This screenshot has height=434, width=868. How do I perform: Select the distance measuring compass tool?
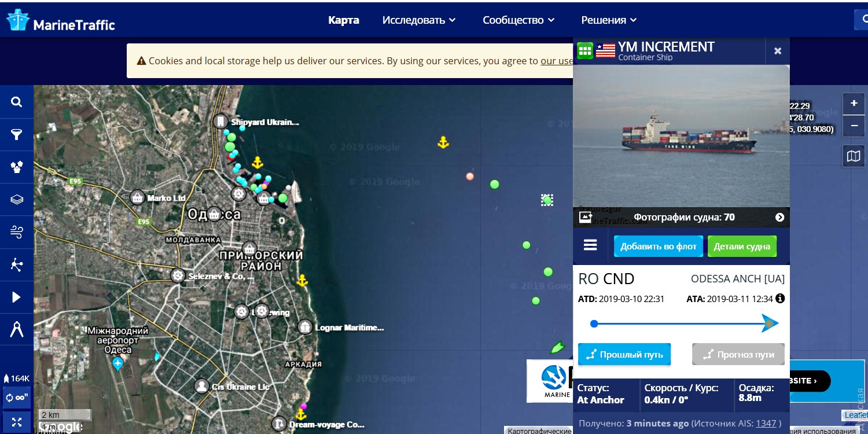[x=16, y=330]
